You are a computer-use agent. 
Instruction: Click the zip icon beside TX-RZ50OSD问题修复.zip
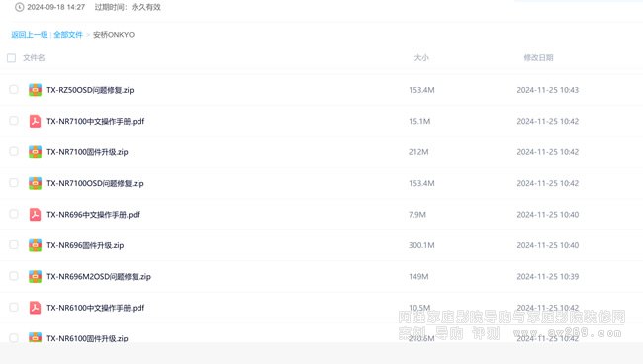point(35,90)
